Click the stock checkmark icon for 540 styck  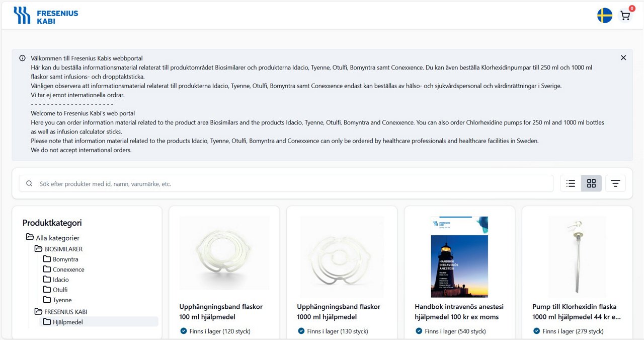pos(419,331)
